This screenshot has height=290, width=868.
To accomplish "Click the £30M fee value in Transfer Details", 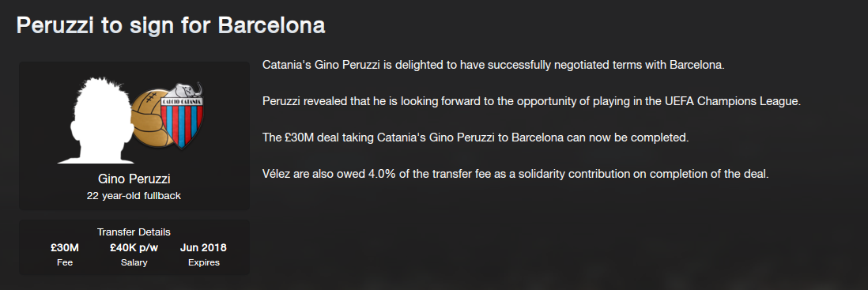I will pyautogui.click(x=65, y=248).
